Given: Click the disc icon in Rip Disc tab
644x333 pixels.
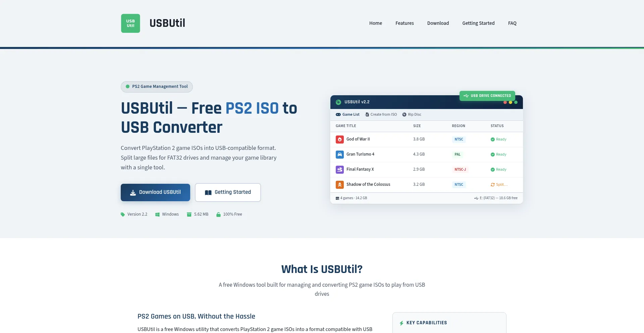Looking at the screenshot, I should [x=404, y=115].
